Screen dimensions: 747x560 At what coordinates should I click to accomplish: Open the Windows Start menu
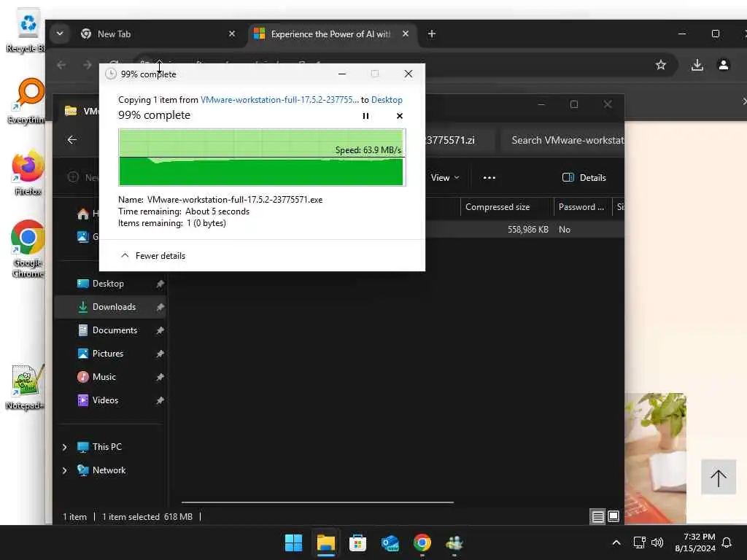click(293, 542)
